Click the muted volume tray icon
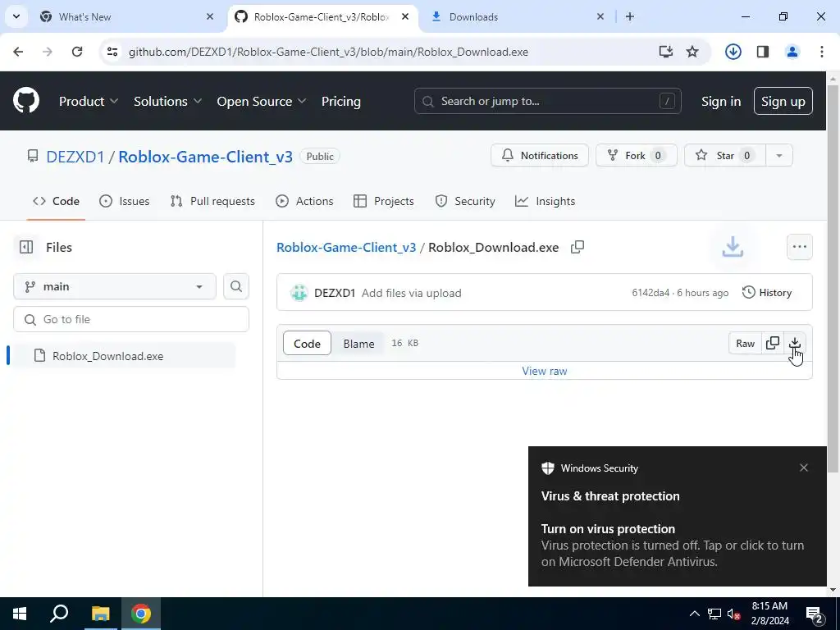Image resolution: width=840 pixels, height=630 pixels. [x=734, y=614]
